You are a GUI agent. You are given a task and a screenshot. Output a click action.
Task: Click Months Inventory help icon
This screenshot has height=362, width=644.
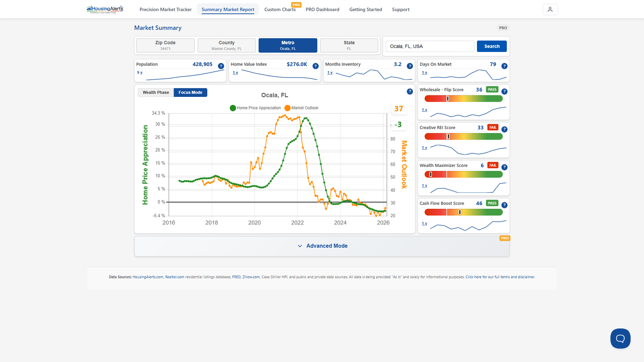click(x=410, y=66)
